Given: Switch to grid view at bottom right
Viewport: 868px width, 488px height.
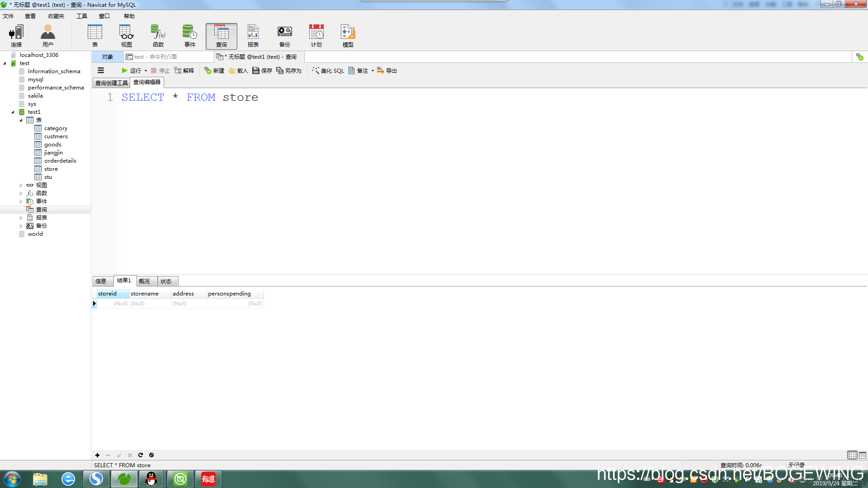Looking at the screenshot, I should (852, 455).
